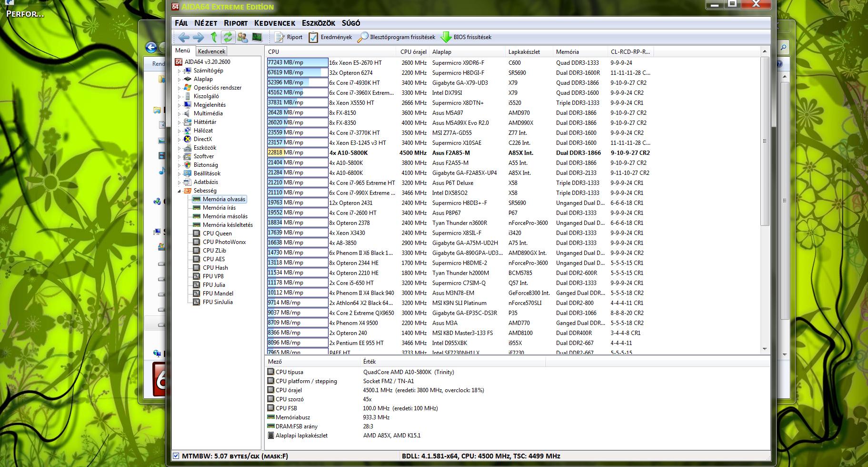Click the results list vertical scrollbar
The image size is (868, 467).
[765, 142]
